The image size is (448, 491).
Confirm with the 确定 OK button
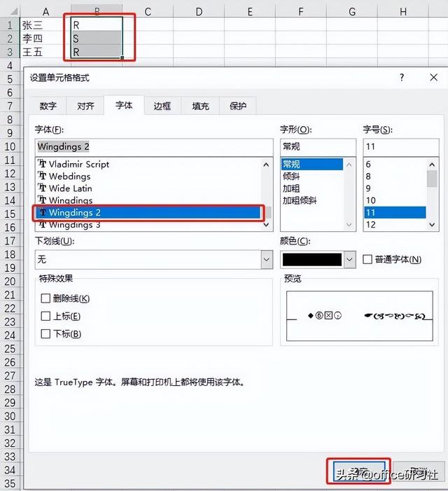(x=359, y=473)
